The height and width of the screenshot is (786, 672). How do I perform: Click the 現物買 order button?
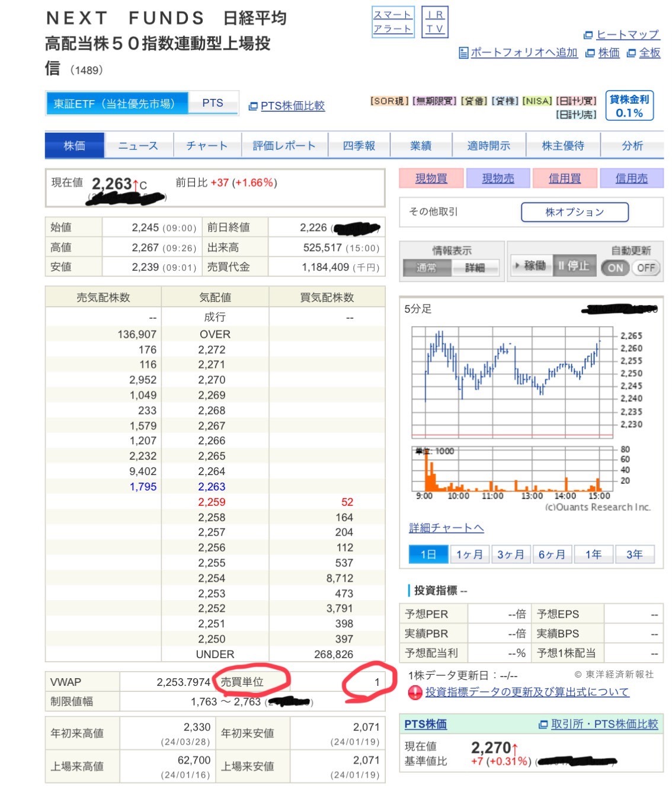[431, 178]
